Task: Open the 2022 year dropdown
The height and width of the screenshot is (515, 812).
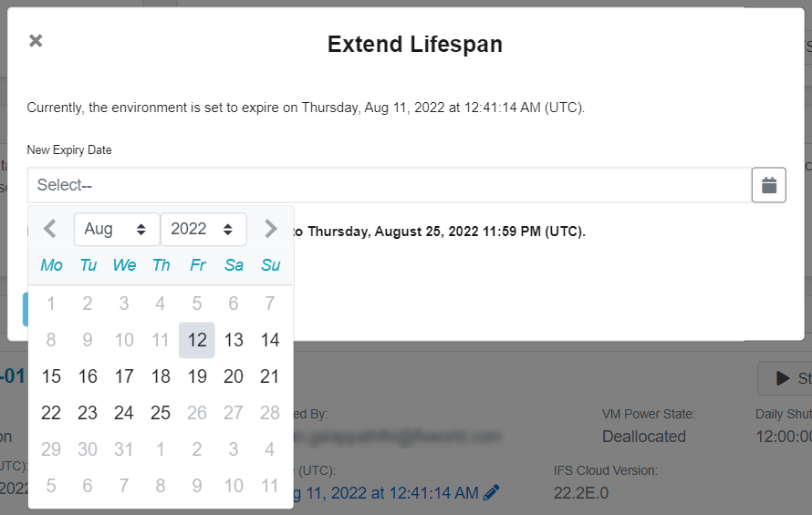Action: (x=203, y=230)
